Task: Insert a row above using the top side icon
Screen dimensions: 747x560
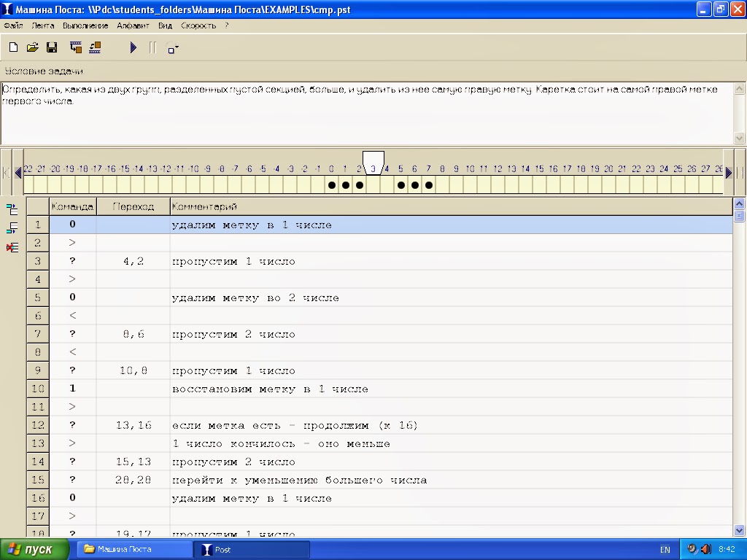Action: (x=12, y=209)
